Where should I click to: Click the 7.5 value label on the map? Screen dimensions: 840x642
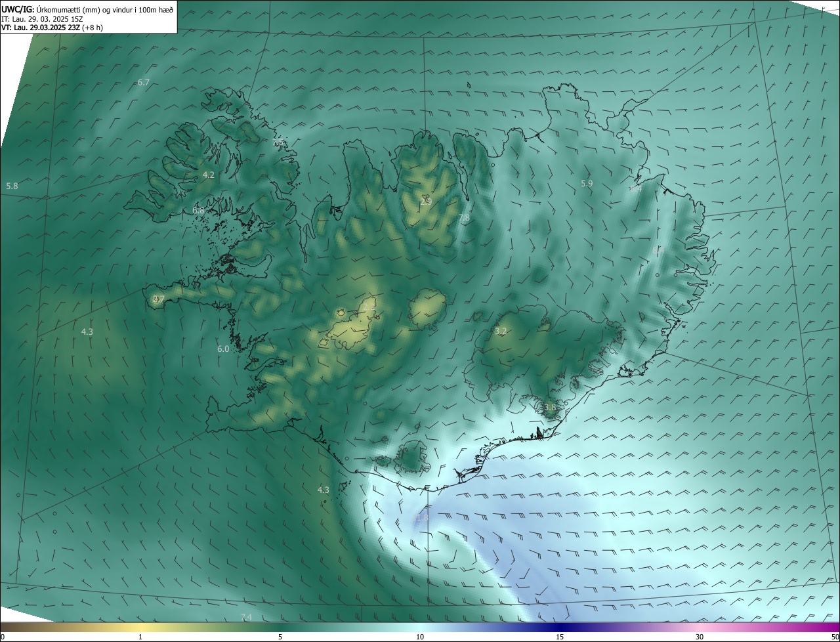coord(278,142)
